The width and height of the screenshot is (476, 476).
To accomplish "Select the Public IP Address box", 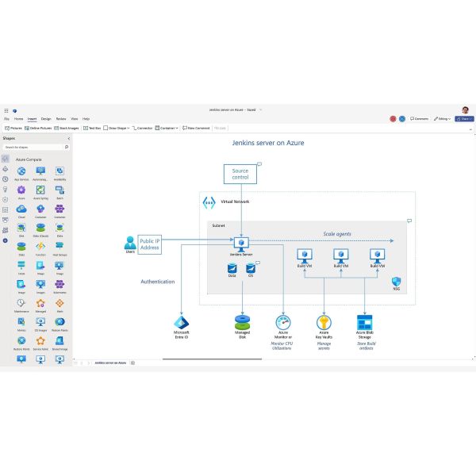I will 149,244.
